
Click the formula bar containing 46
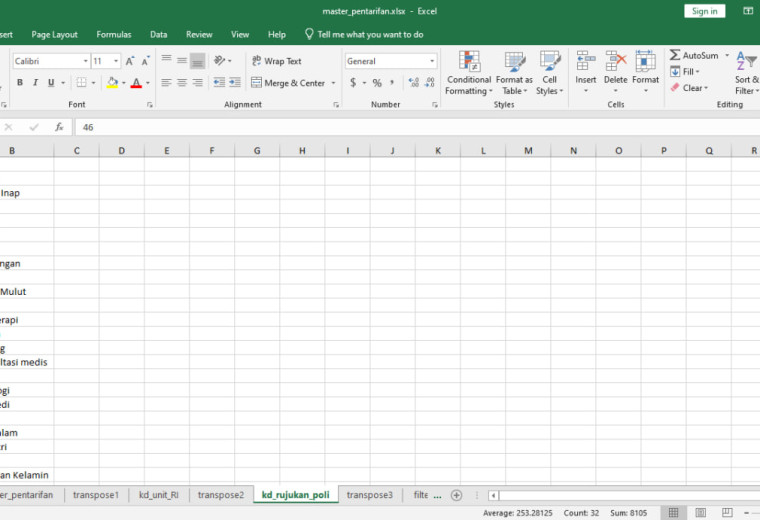pyautogui.click(x=417, y=127)
